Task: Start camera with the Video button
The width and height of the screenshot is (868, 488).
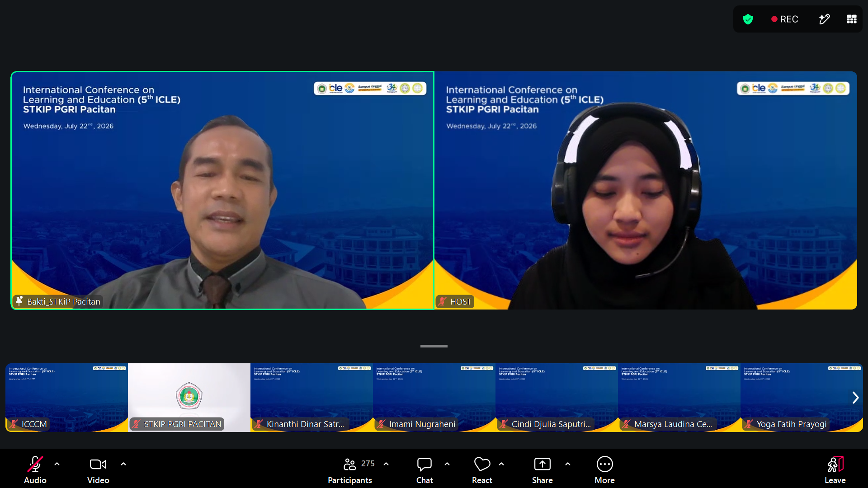Action: tap(98, 470)
